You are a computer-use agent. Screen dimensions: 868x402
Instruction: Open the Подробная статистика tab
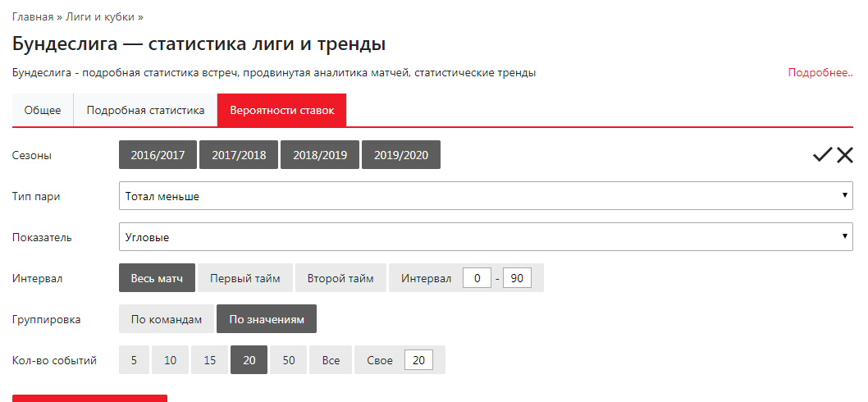[145, 111]
